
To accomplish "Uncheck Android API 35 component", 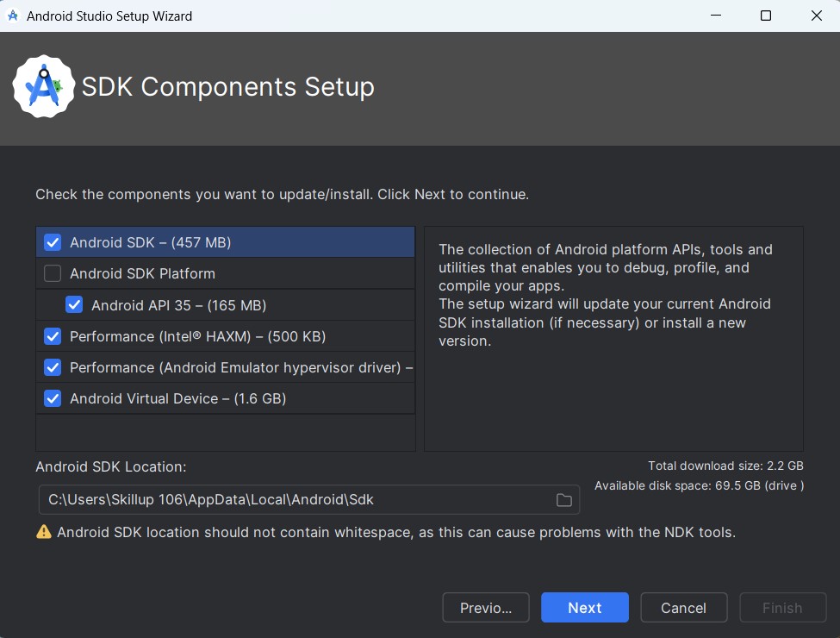I will click(74, 304).
